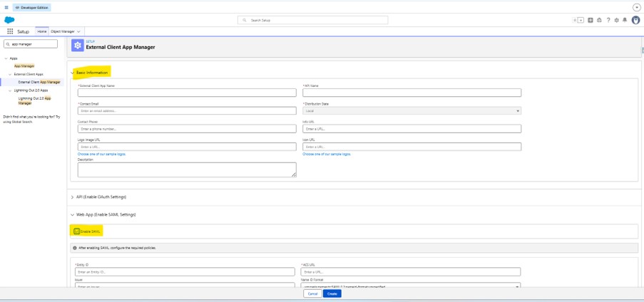Click the Create button
This screenshot has width=644, height=302.
[x=332, y=293]
